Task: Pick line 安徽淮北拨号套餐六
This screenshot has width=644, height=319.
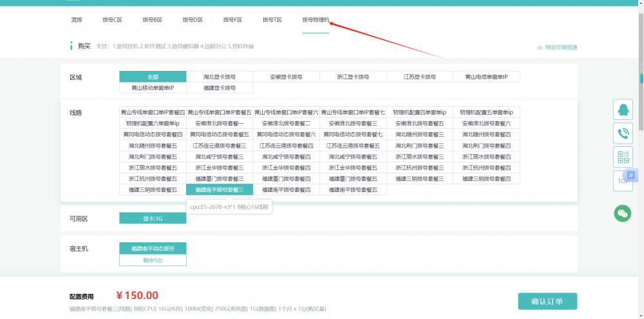Action: (487, 123)
